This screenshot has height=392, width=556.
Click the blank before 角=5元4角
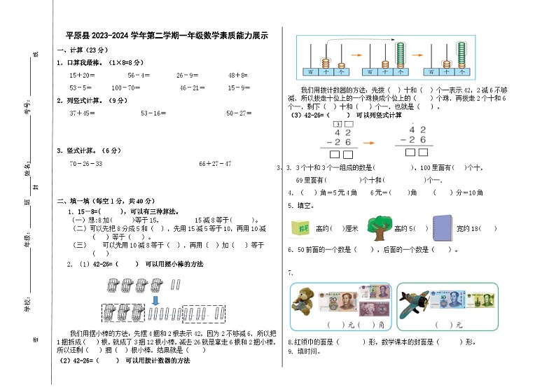[309, 192]
